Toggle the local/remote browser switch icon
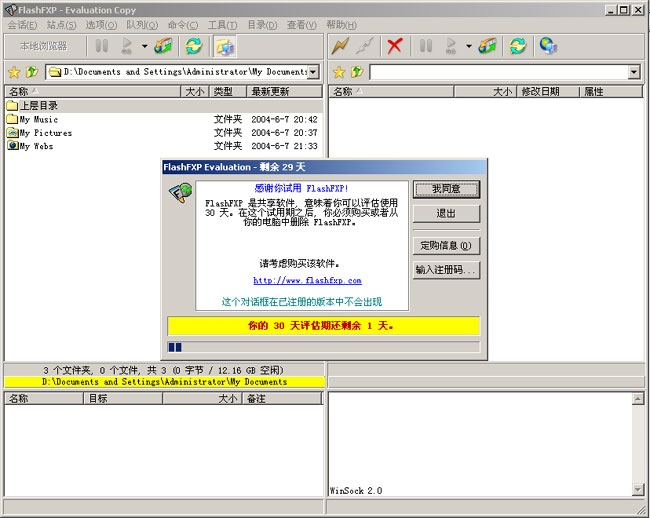This screenshot has height=518, width=650. coord(225,46)
